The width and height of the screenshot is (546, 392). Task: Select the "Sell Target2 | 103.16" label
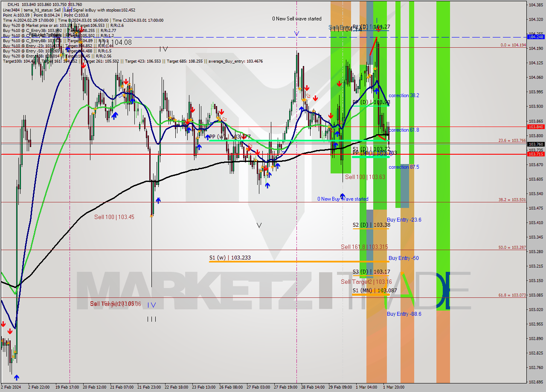366,282
